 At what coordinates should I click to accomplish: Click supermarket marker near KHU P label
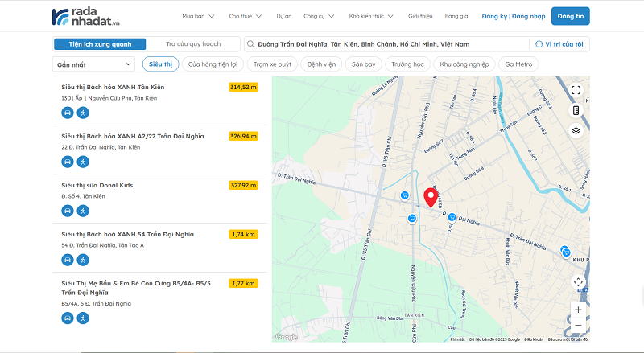[x=566, y=252]
